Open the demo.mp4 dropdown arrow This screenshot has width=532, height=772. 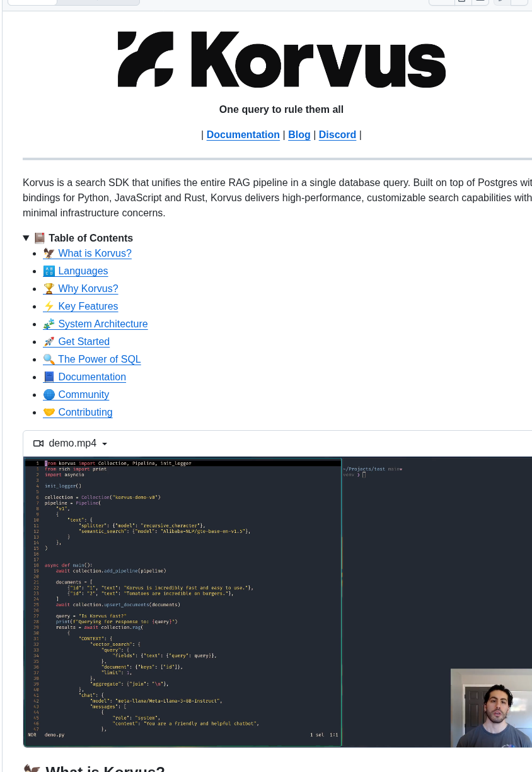point(105,443)
